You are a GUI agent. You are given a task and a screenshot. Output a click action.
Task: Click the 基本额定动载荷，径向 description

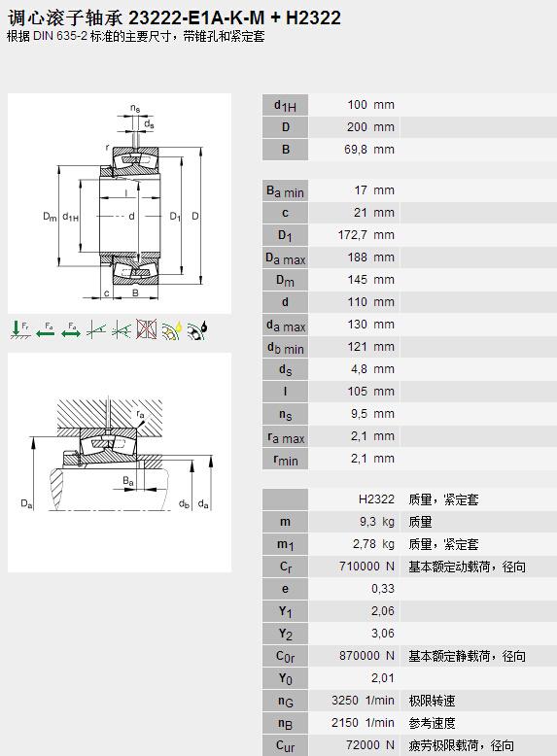(467, 567)
